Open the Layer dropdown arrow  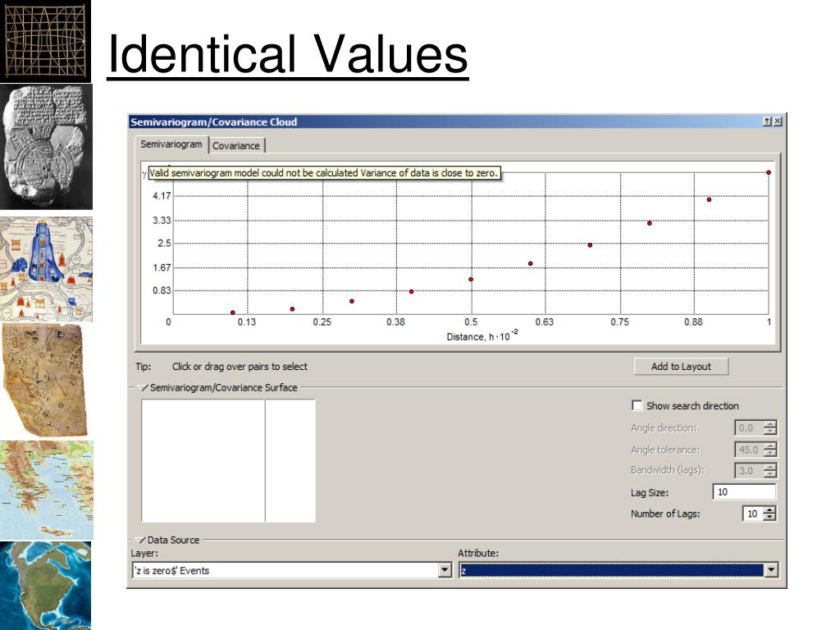click(445, 571)
